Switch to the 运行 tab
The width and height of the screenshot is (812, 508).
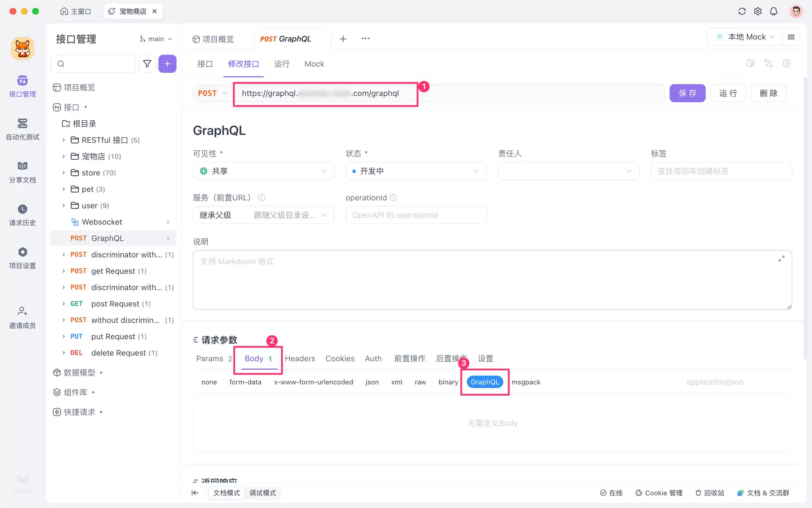(x=282, y=64)
